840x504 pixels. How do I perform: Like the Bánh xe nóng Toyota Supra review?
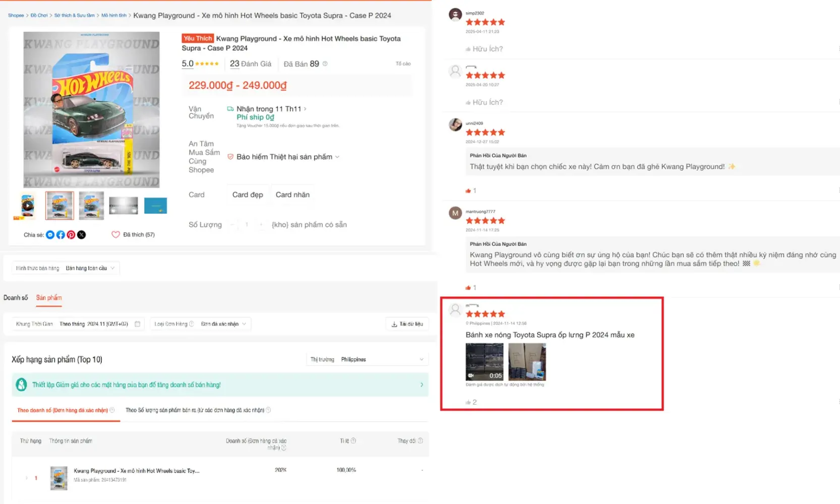(x=468, y=402)
